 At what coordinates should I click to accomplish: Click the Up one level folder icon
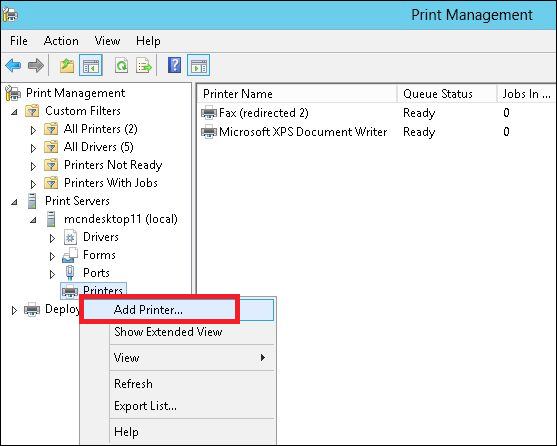[66, 66]
